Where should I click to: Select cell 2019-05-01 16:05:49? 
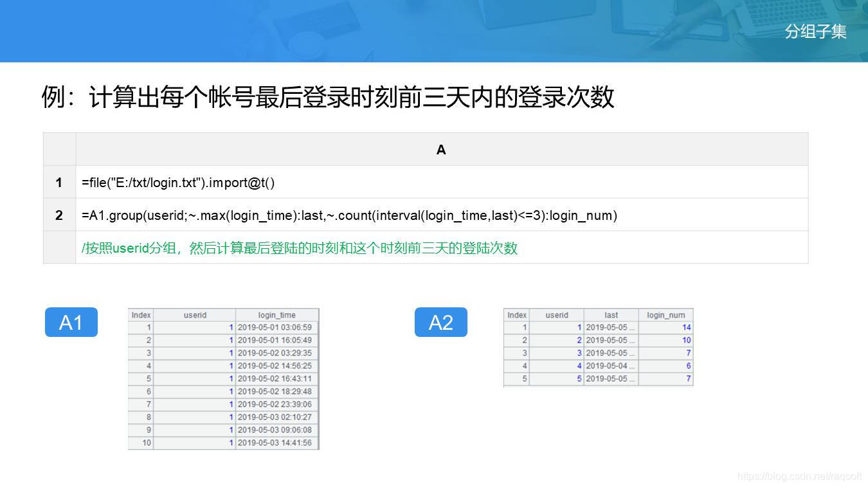point(277,340)
